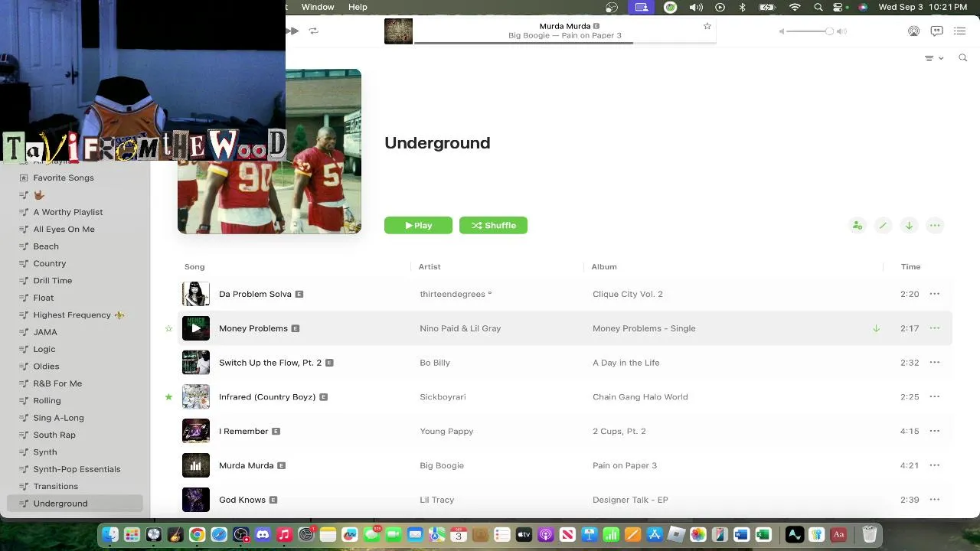Open sort options dropdown for playlist
Viewport: 980px width, 551px height.
coord(933,58)
